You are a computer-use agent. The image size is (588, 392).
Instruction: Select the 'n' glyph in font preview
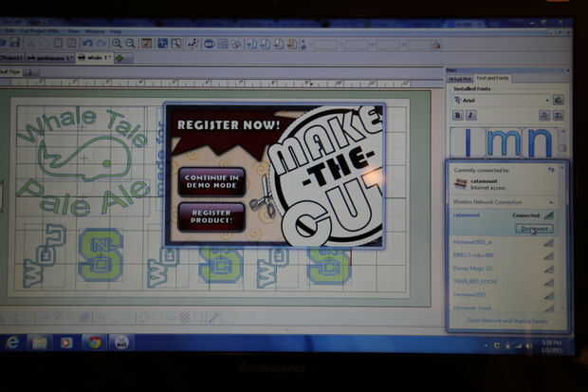(540, 142)
